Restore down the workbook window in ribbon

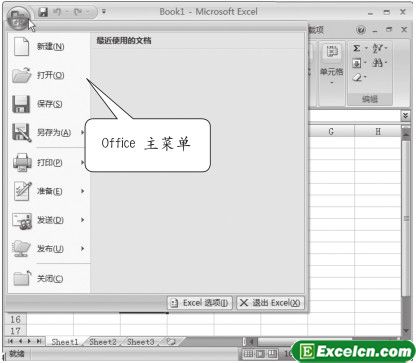[x=389, y=30]
